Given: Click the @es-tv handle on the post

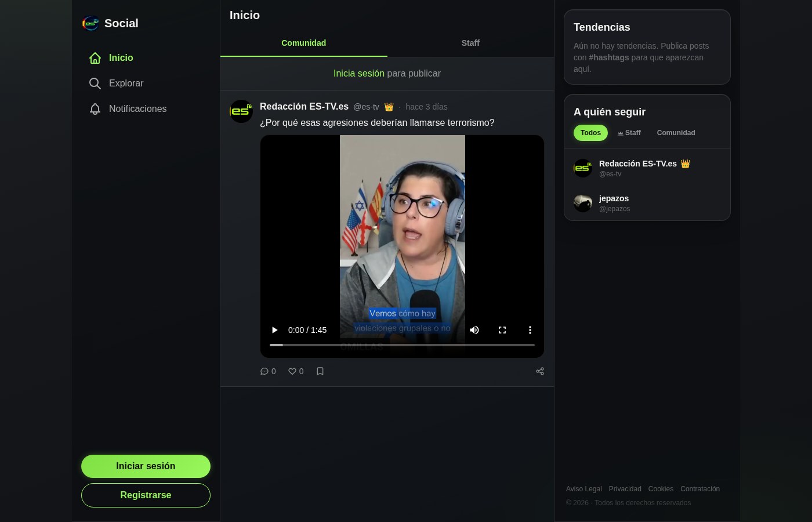Looking at the screenshot, I should pyautogui.click(x=366, y=107).
